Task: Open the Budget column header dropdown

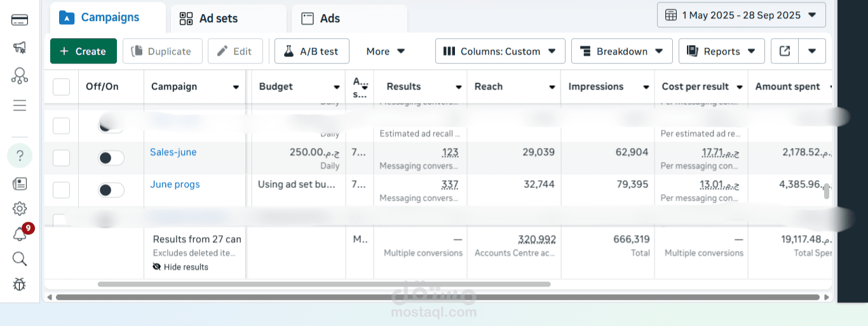Action: [x=337, y=87]
